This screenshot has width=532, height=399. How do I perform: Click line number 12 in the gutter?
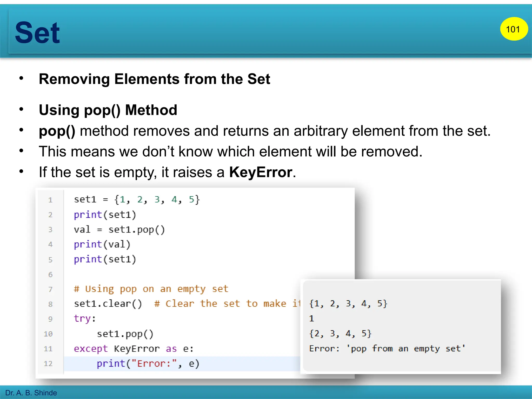48,364
